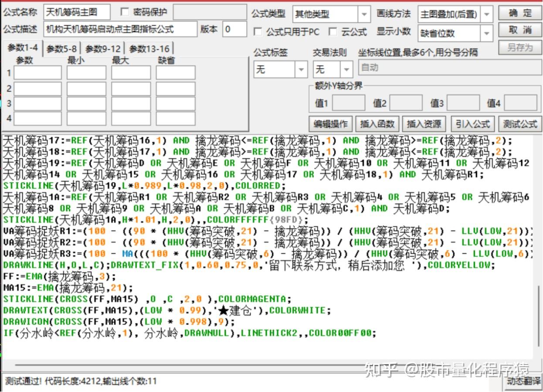Click the line MA15:=EMA(擒龙筹码,21)
This screenshot has width=543, height=392.
(x=68, y=287)
